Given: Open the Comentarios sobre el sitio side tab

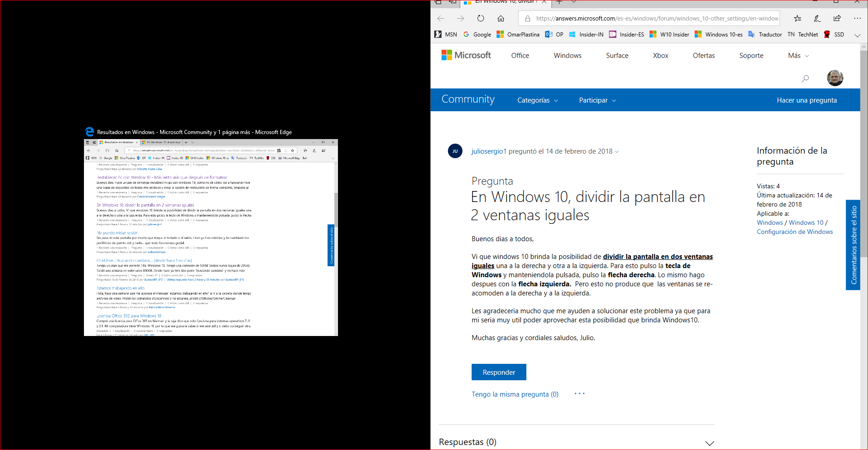Looking at the screenshot, I should coord(853,245).
